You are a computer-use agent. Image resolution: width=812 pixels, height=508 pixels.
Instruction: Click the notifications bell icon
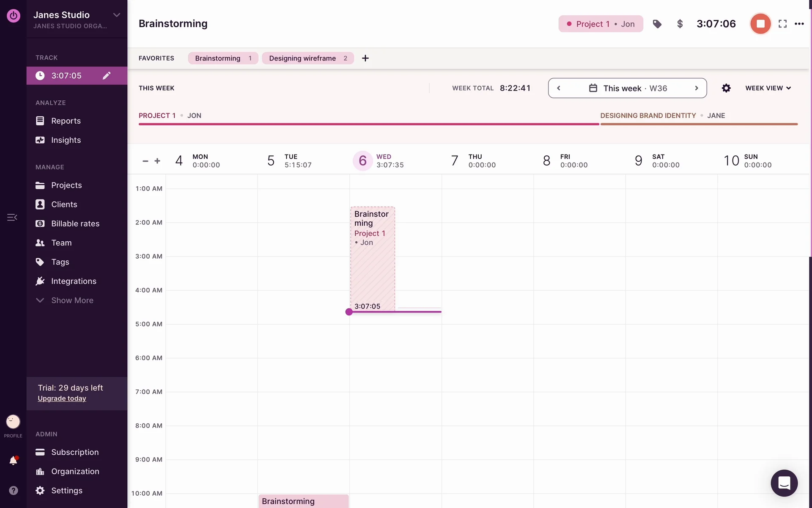pyautogui.click(x=13, y=461)
